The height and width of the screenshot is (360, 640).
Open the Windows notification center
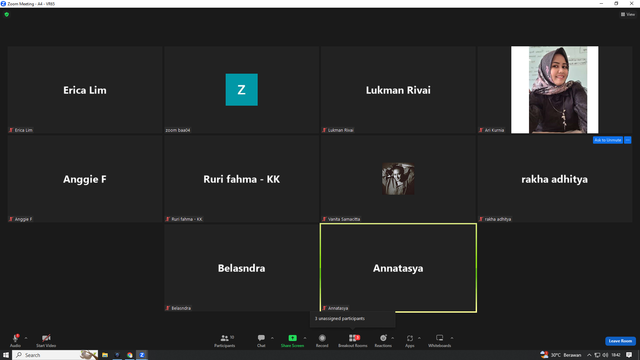tap(629, 355)
